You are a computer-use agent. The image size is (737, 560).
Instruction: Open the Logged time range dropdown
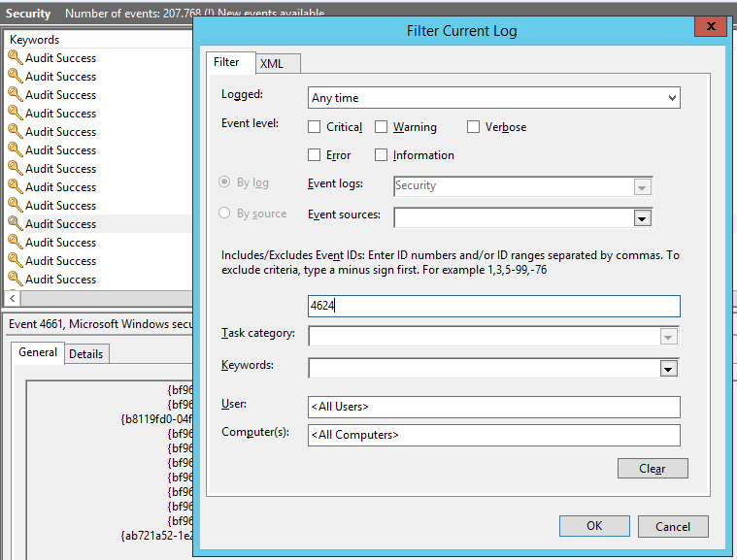[x=672, y=98]
